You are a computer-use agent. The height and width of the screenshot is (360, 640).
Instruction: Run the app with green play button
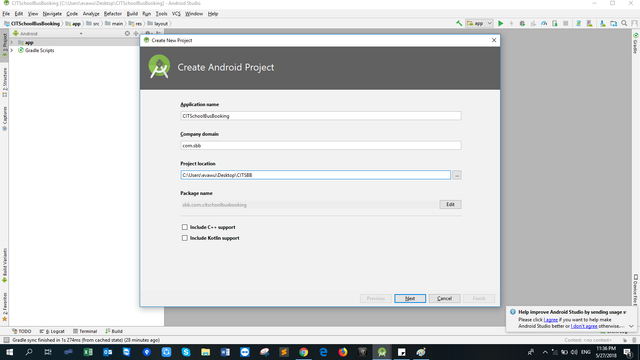point(500,24)
